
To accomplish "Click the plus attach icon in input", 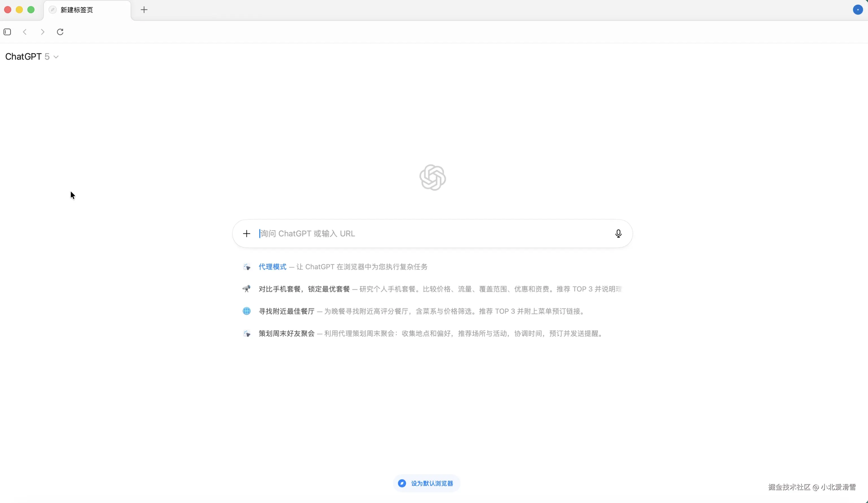I will (246, 234).
